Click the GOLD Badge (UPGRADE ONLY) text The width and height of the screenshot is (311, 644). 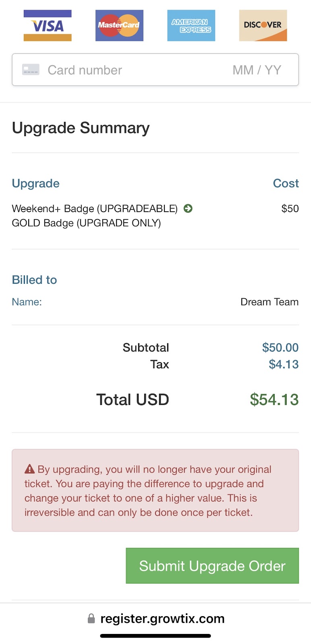click(86, 223)
